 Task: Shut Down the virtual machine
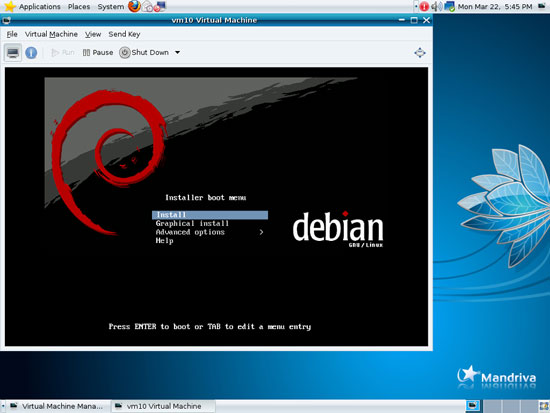(x=144, y=53)
